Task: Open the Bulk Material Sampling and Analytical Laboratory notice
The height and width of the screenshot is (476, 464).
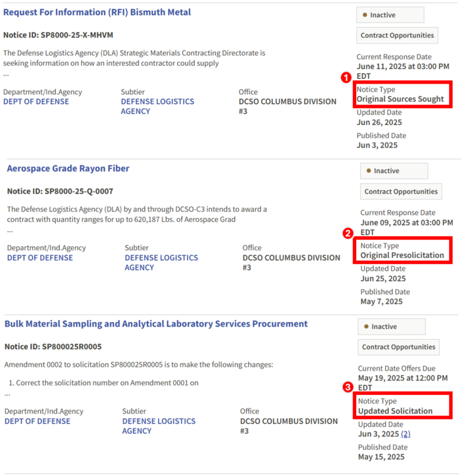Action: tap(156, 324)
